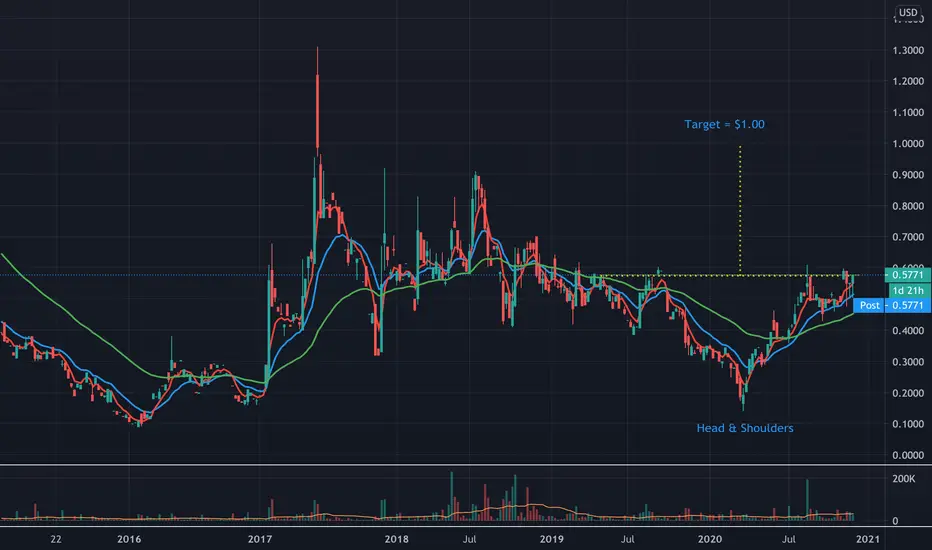Image resolution: width=932 pixels, height=550 pixels.
Task: Click the 1.1000 price axis label
Action: (x=908, y=112)
